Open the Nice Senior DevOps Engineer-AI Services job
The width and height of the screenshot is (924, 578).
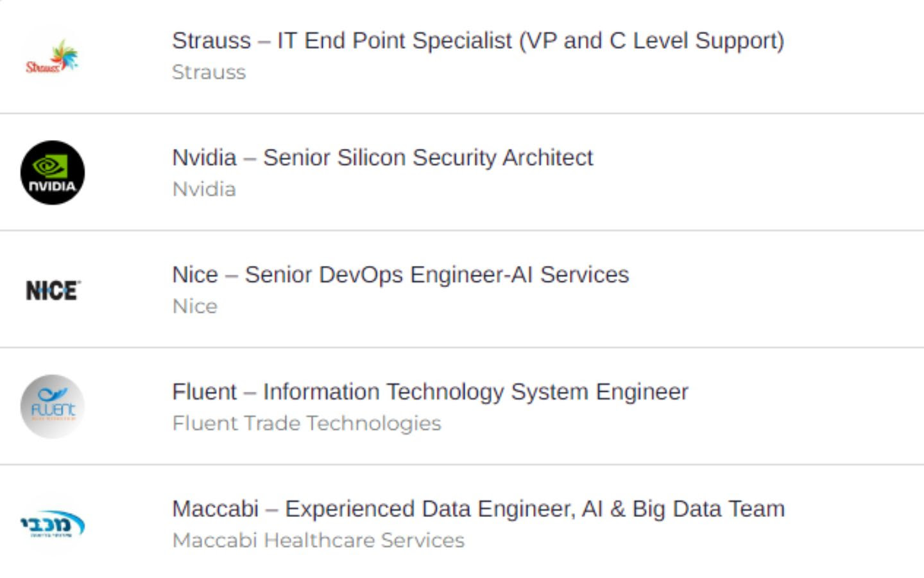tap(400, 275)
